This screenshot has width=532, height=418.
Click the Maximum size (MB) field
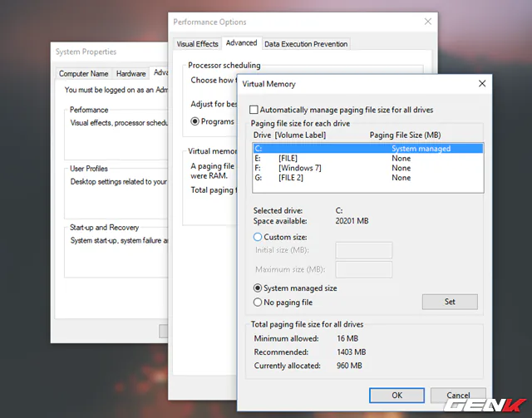364,270
